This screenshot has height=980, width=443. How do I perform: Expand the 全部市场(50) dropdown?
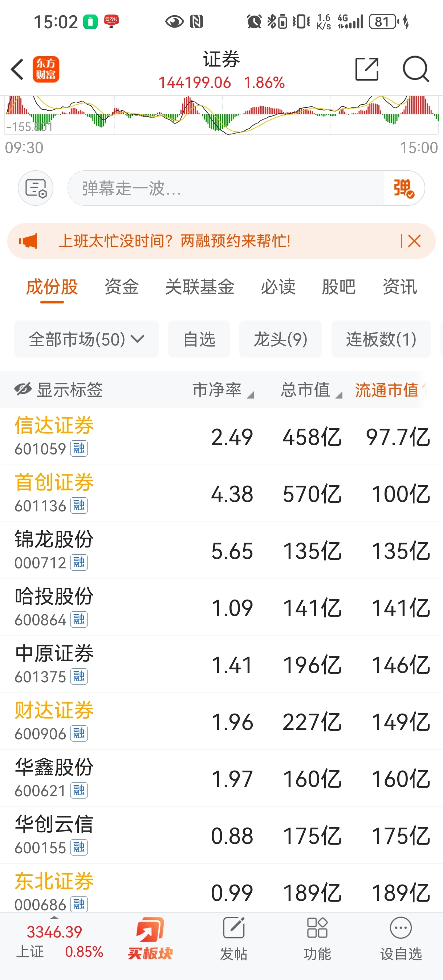point(86,339)
